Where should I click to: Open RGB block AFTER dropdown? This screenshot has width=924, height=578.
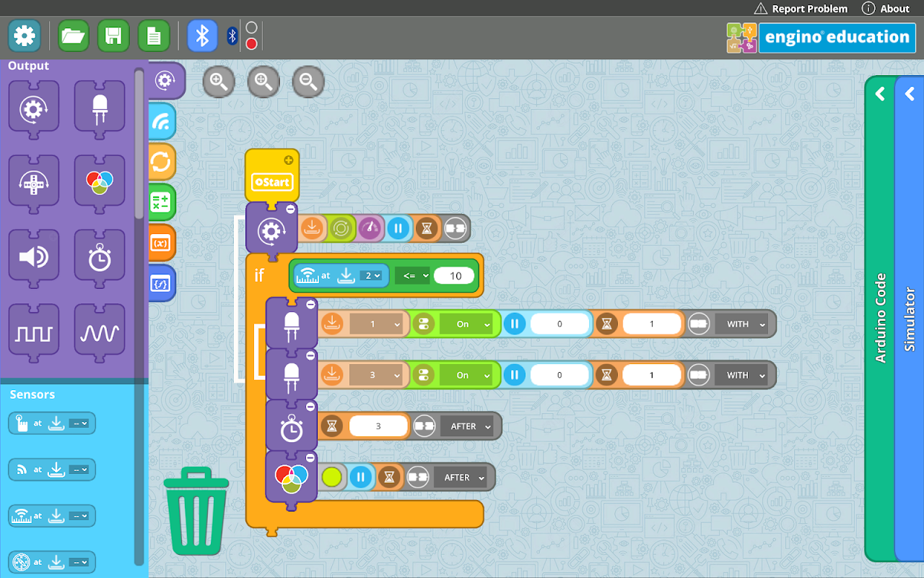[461, 478]
